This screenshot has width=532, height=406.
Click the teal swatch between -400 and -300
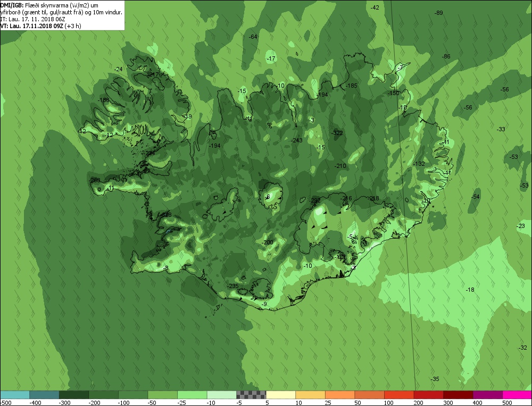44,394
